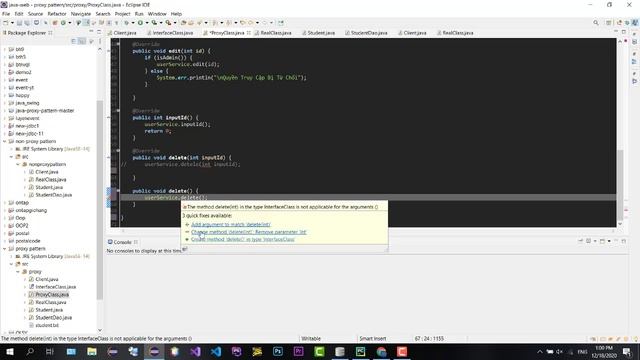
Task: Toggle Link with Editor in Package Explorer
Action: pyautogui.click(x=82, y=41)
